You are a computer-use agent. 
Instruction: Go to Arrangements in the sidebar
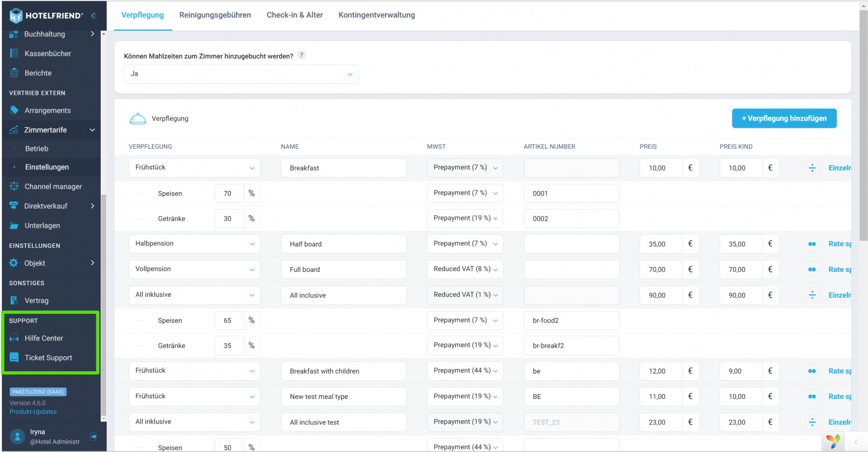coord(48,110)
